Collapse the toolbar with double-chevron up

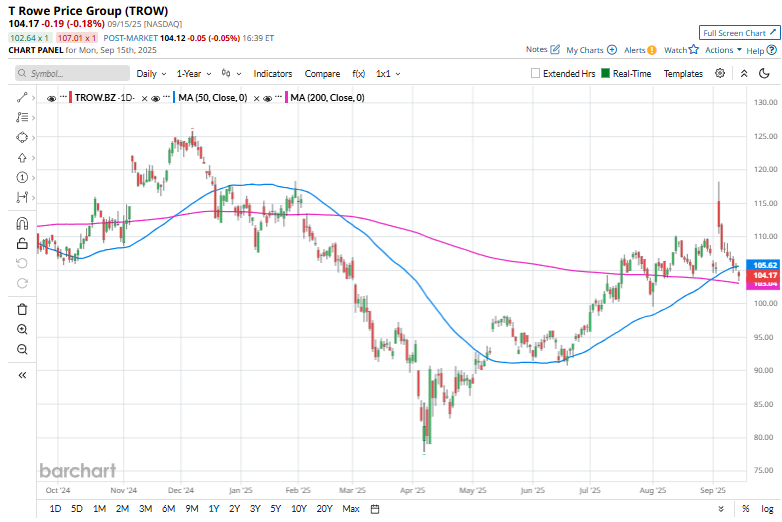click(x=744, y=73)
